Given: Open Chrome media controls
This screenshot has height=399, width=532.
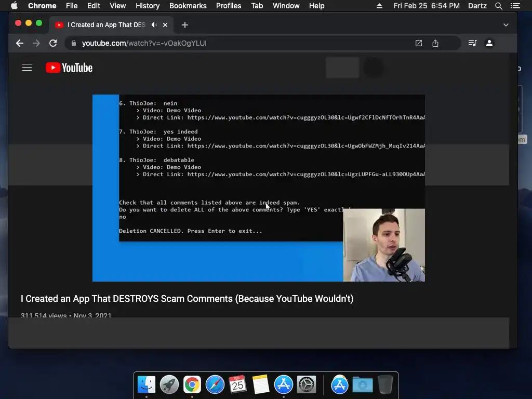Looking at the screenshot, I should coord(472,43).
